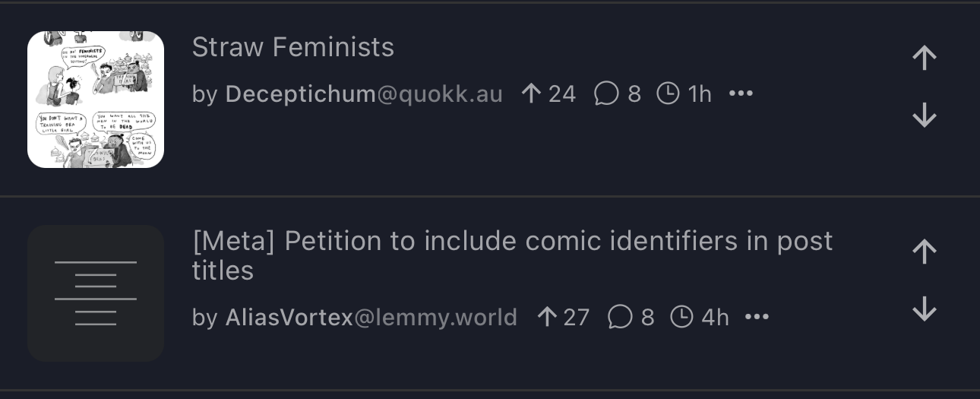The height and width of the screenshot is (399, 980).
Task: View Deceptichum's user profile
Action: tap(300, 94)
